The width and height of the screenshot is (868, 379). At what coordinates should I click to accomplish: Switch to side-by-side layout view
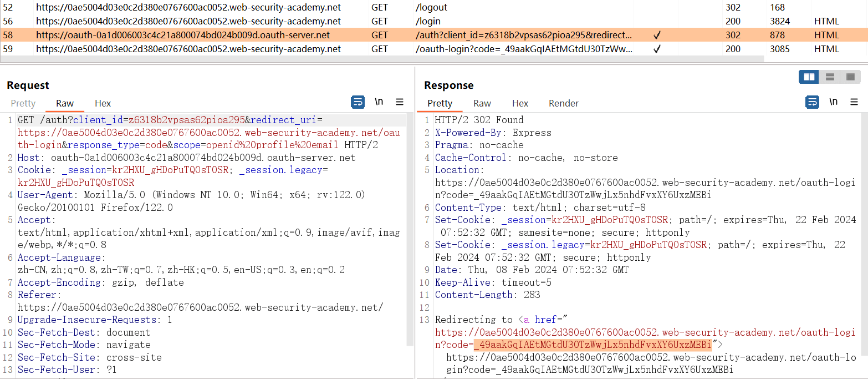point(809,77)
